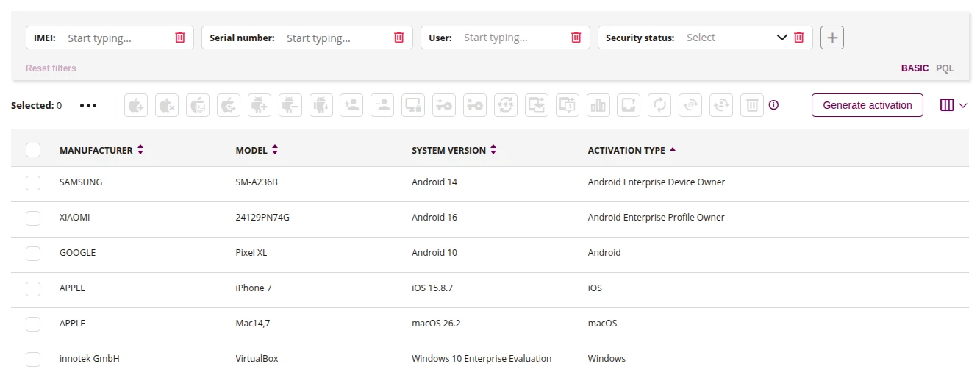980x389 pixels.
Task: Sort table by MANUFACTURER column
Action: [101, 150]
